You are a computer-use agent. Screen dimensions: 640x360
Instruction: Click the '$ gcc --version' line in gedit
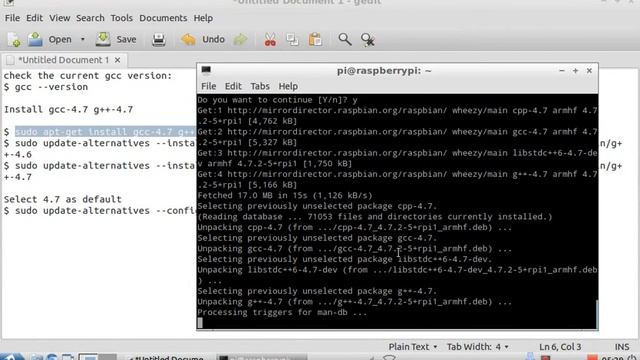click(x=46, y=87)
